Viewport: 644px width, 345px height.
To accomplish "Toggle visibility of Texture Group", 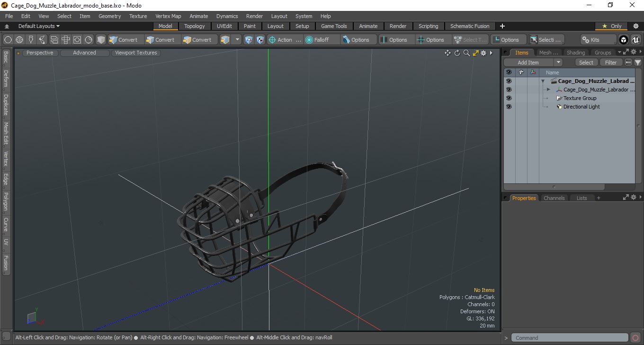I will coord(509,98).
